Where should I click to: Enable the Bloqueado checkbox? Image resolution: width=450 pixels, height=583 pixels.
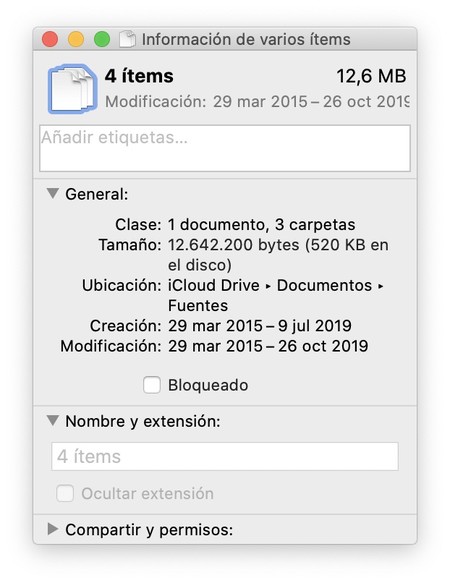tap(152, 385)
